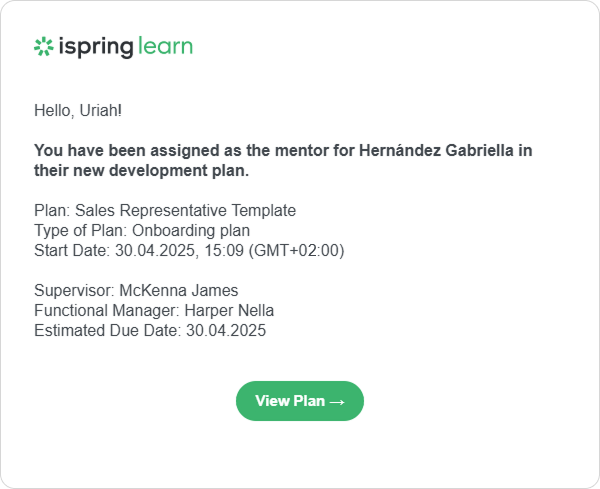Click the Start Date 30.04.2025, 15:09 value
The height and width of the screenshot is (489, 600).
pos(179,251)
